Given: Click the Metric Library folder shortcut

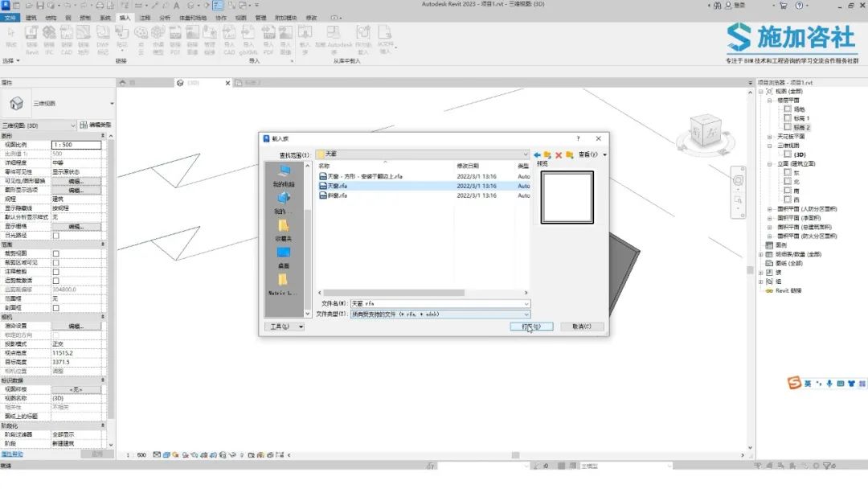Looking at the screenshot, I should click(283, 286).
